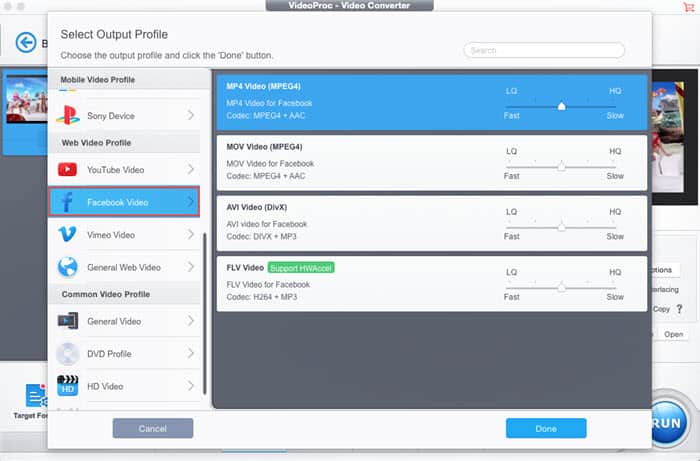Click the category list scrollbar

204,313
